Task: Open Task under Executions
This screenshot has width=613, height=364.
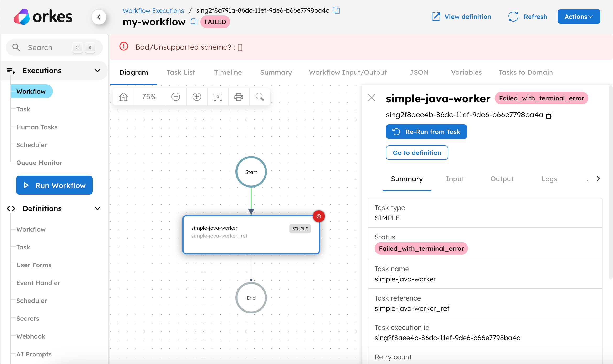Action: click(x=23, y=109)
